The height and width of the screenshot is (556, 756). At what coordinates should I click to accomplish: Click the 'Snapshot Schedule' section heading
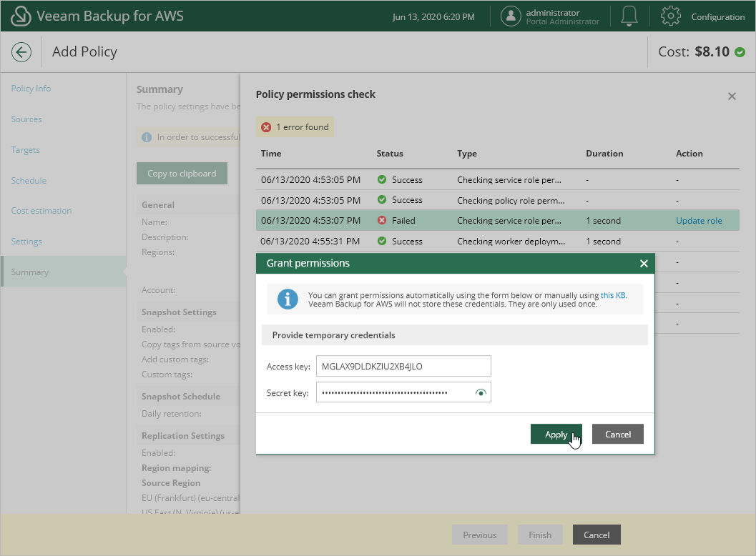tap(181, 397)
